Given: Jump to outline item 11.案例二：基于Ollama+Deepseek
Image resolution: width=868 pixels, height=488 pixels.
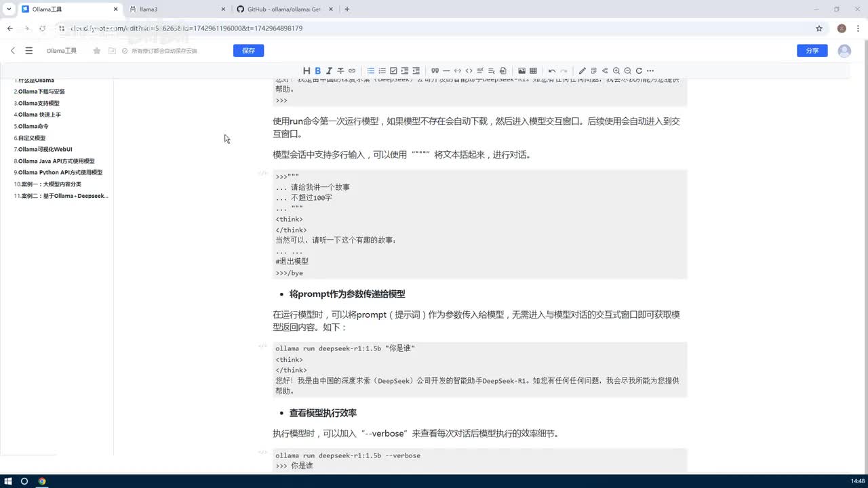Looking at the screenshot, I should (61, 196).
